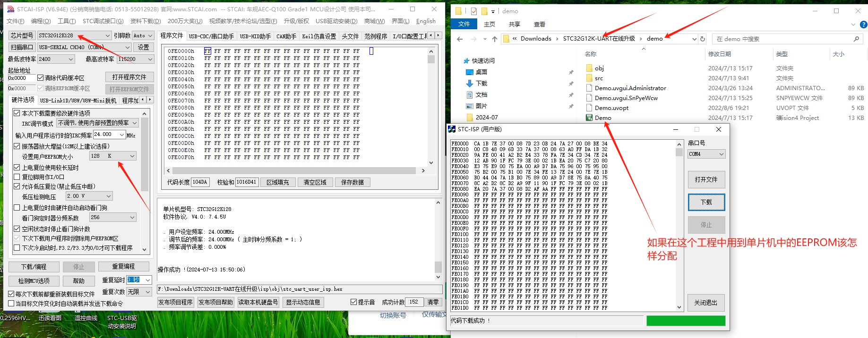Viewport: 868px width, 338px height.
Task: Toggle 上电复位使用较长延时 checkbox
Action: (x=17, y=168)
